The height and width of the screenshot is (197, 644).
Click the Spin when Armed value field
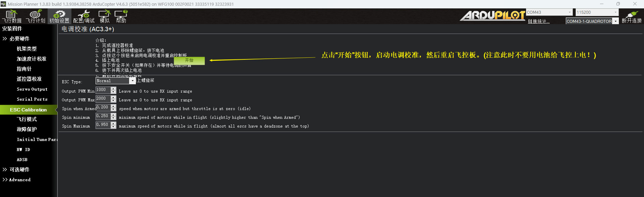pyautogui.click(x=103, y=107)
